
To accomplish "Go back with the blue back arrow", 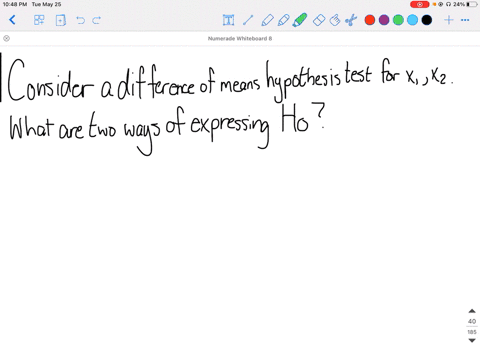I will (12, 20).
